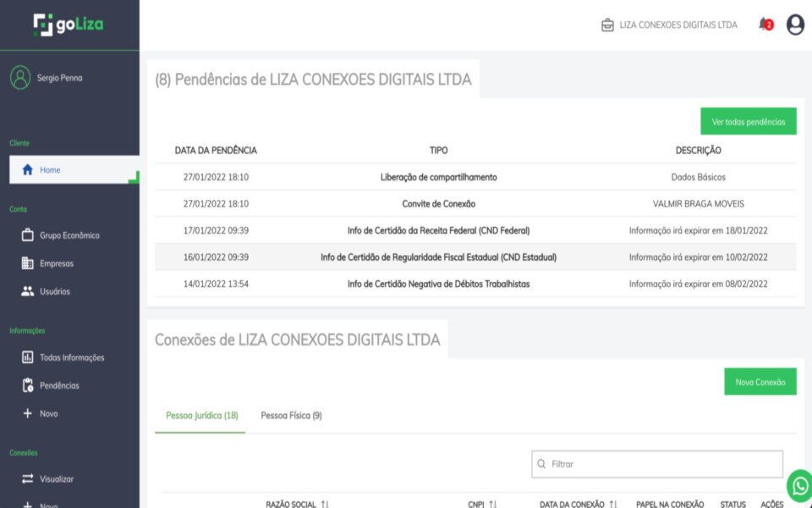Click the Filtrar search input

tap(657, 464)
